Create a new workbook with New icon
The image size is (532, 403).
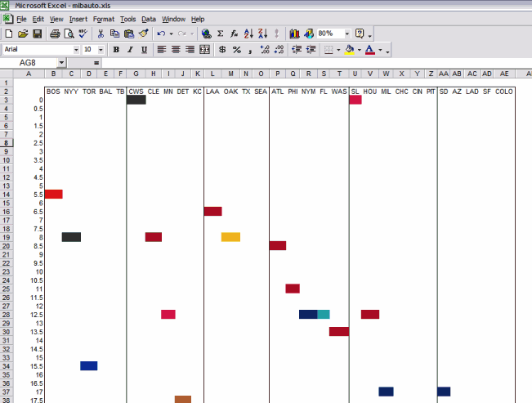(x=9, y=34)
